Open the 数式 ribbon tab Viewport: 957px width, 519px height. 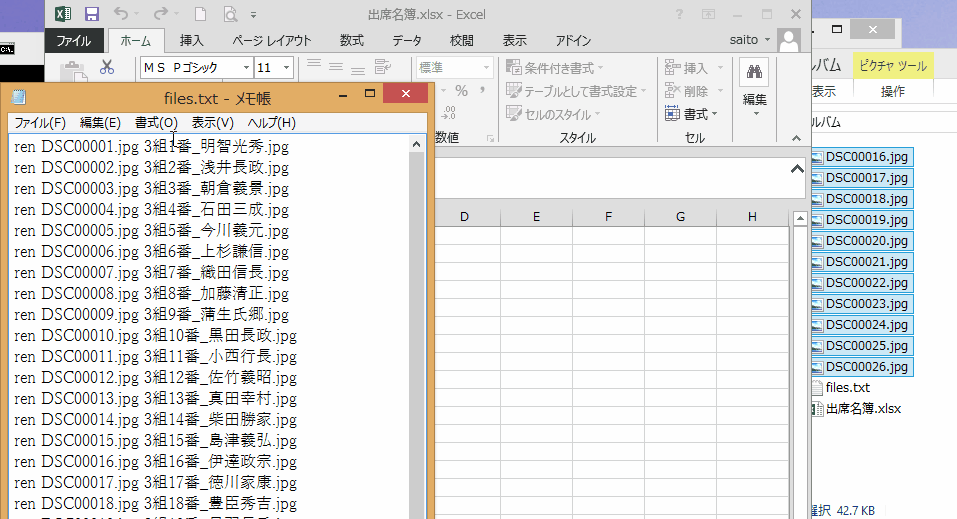352,40
